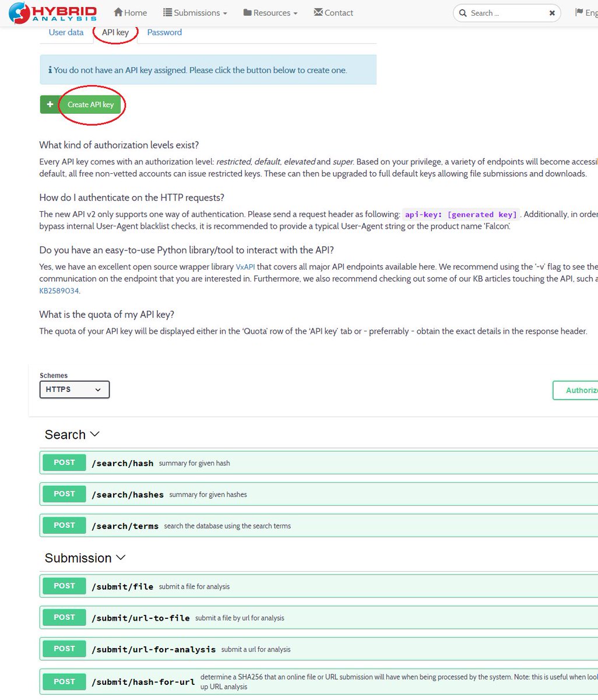Click the 'api-key: [generated key]' code snippet

tap(461, 214)
